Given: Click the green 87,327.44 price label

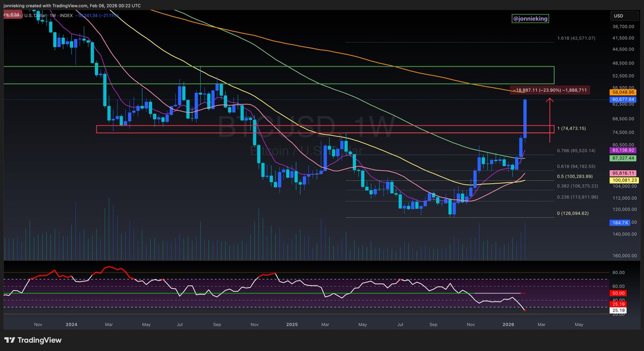Looking at the screenshot, I should [623, 158].
